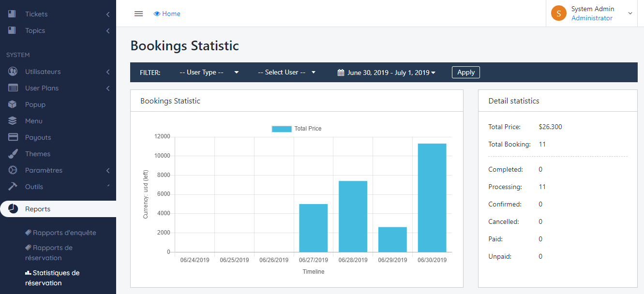Click the Themes paintbrush icon
The image size is (644, 294).
click(13, 154)
